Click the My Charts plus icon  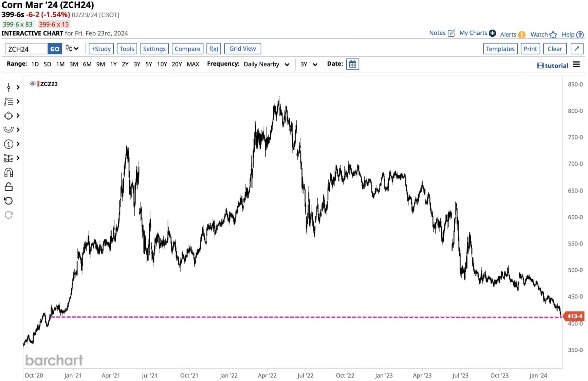[x=492, y=33]
